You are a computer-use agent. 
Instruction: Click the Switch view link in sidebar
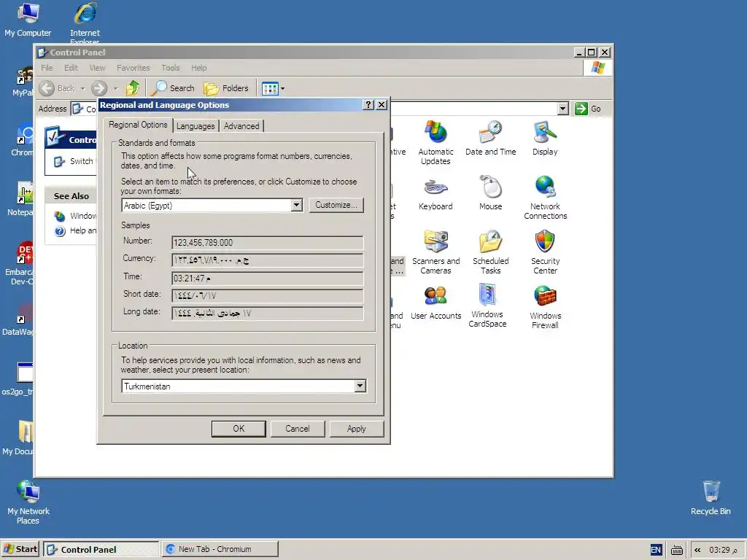(x=74, y=161)
